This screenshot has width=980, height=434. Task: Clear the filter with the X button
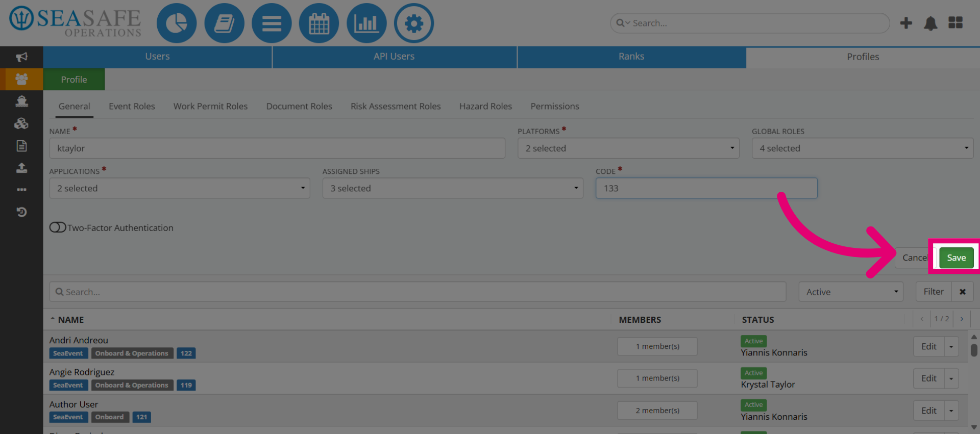coord(963,292)
